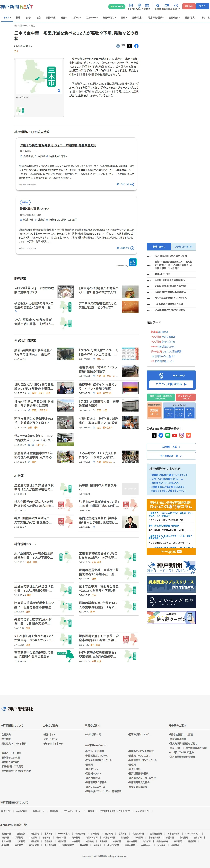The width and height of the screenshot is (210, 868).
Task: Open the 読もう!当てよう!プレゼント banner
Action: click(x=171, y=567)
